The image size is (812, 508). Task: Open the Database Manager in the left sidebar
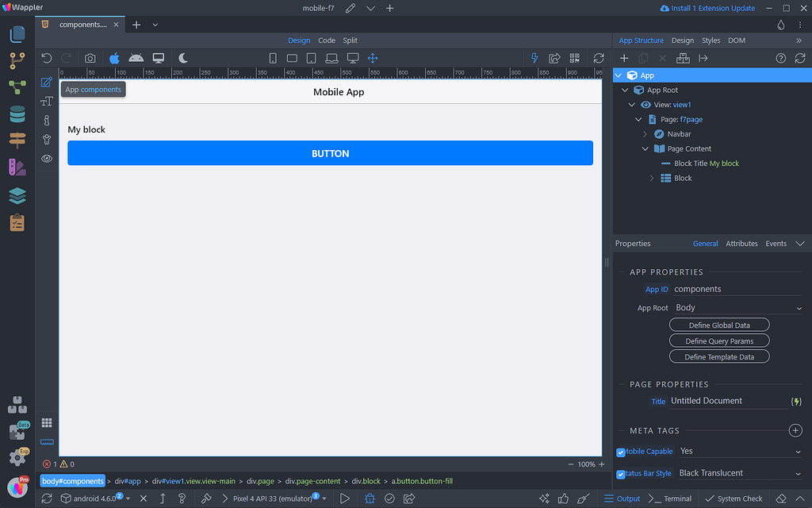(17, 114)
